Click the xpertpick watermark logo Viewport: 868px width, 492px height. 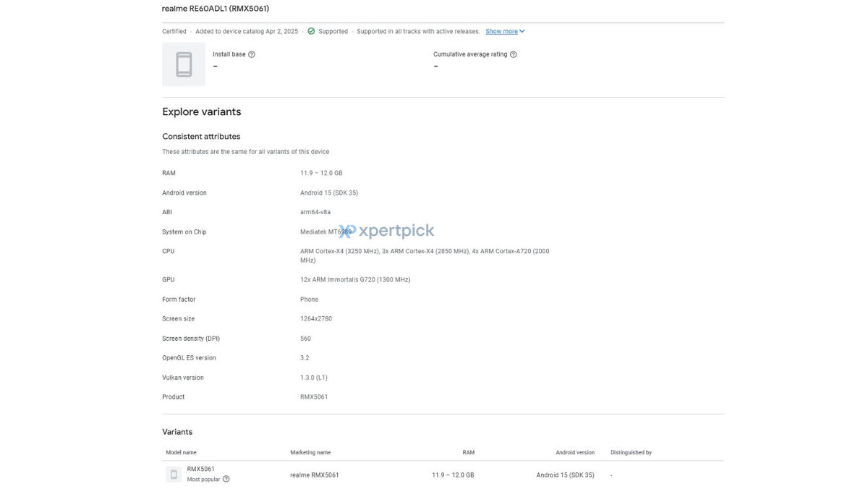point(386,231)
